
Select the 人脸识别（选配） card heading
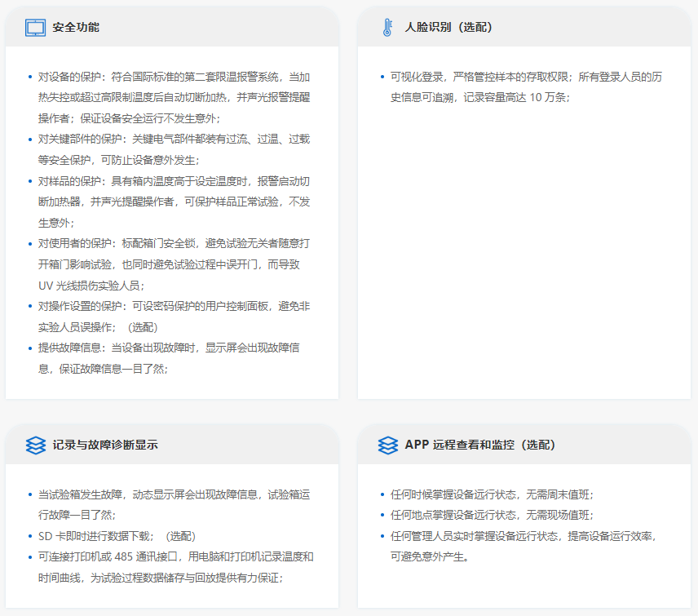448,27
